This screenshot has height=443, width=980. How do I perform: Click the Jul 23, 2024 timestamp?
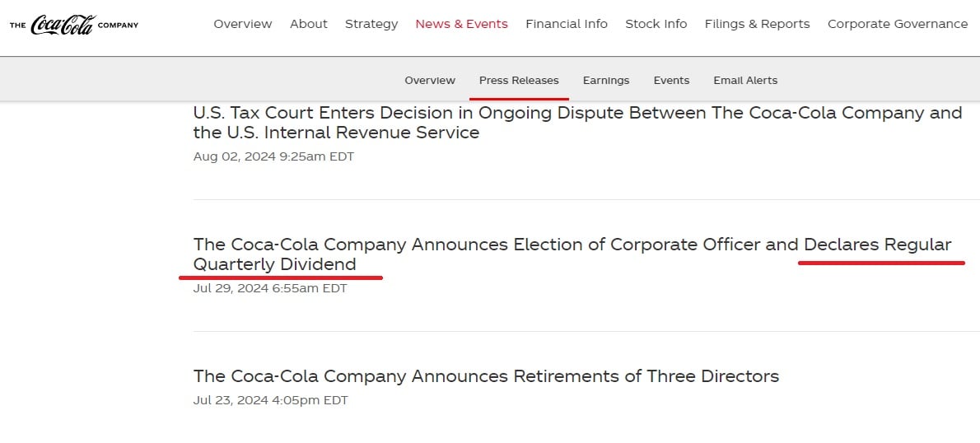tap(270, 400)
